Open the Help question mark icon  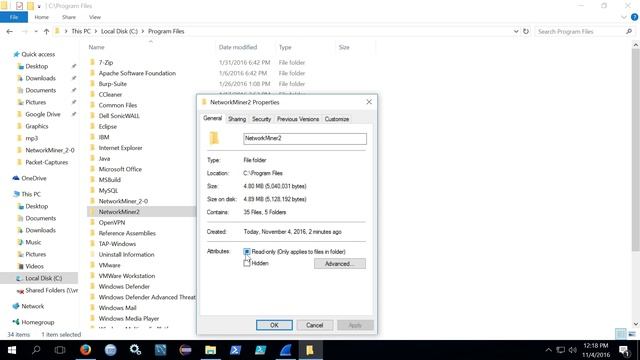(x=634, y=17)
